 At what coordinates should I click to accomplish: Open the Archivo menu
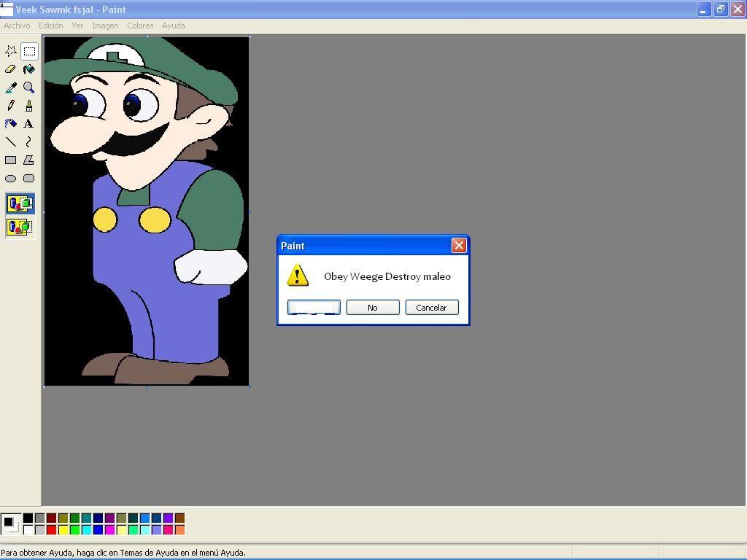click(x=16, y=25)
